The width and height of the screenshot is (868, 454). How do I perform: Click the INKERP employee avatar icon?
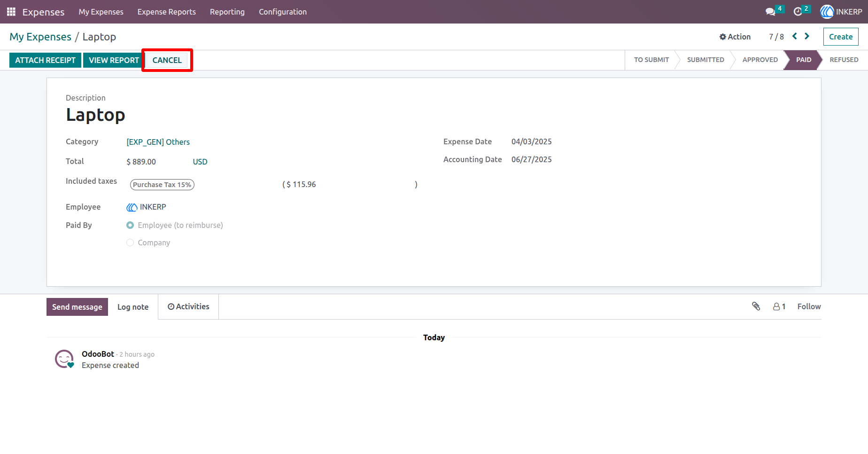132,207
